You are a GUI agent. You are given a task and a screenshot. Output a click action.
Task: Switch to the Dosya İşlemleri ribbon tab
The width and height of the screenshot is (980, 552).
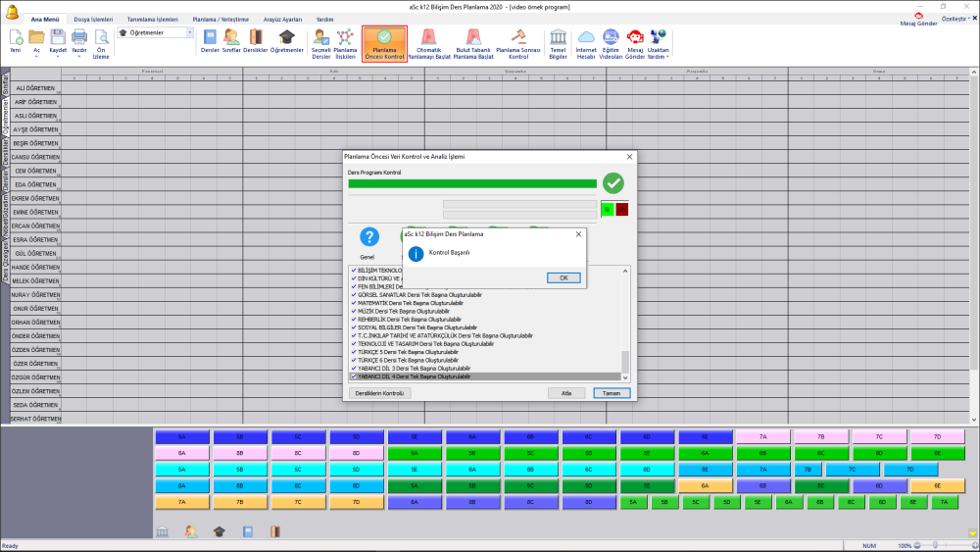pyautogui.click(x=93, y=20)
